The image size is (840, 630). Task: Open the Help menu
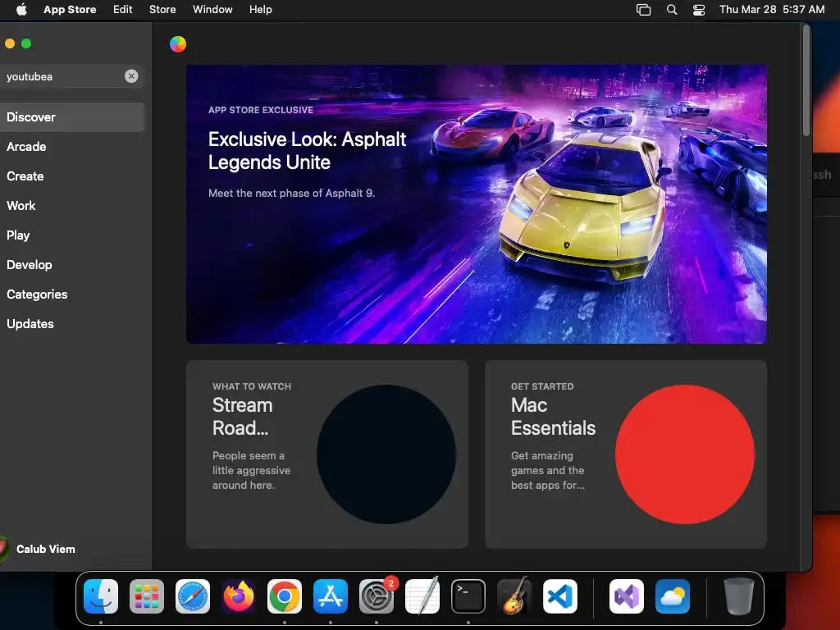click(x=260, y=10)
